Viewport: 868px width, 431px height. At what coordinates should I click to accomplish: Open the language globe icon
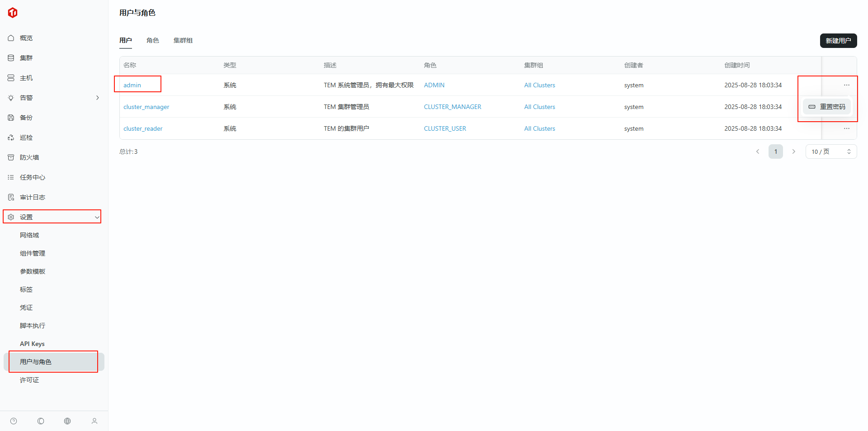pyautogui.click(x=67, y=421)
